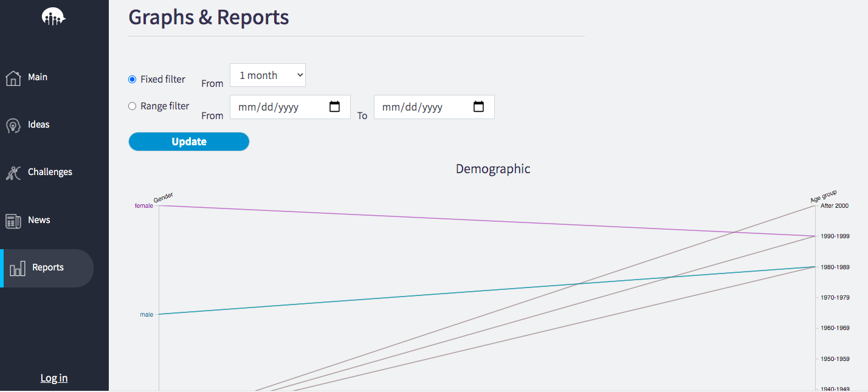Screen dimensions: 868x392
Task: Click the Range filter label text
Action: tap(165, 106)
